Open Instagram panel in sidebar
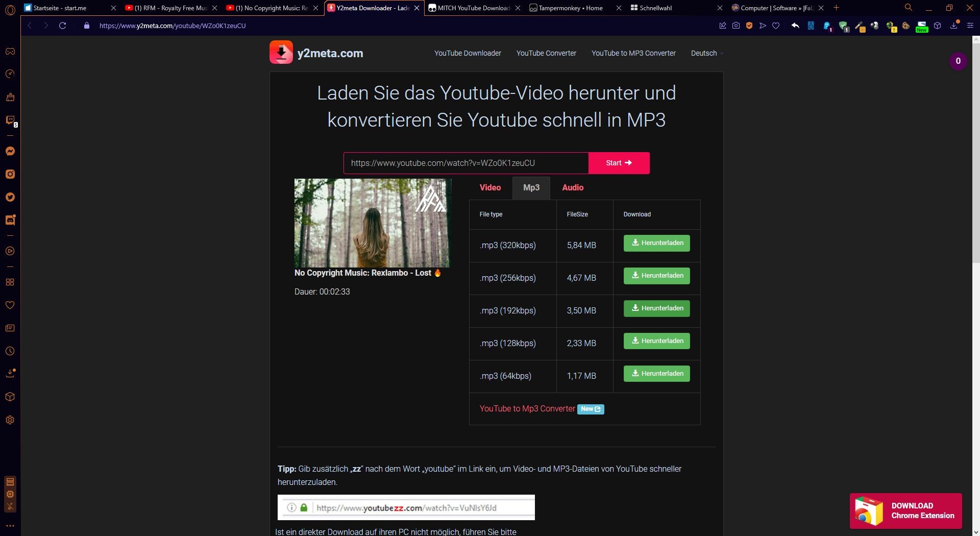Viewport: 980px width, 536px height. 10,174
